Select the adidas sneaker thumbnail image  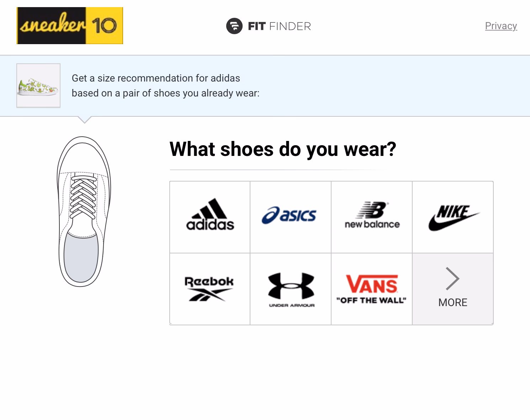click(38, 85)
